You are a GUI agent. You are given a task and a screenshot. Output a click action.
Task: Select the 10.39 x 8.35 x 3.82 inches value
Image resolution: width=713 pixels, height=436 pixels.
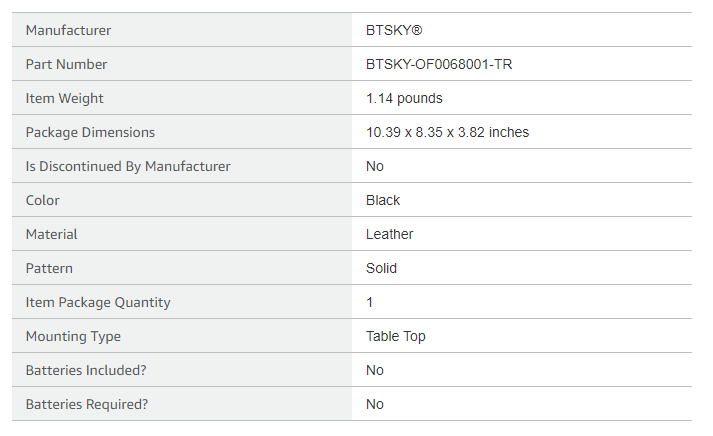pyautogui.click(x=447, y=132)
